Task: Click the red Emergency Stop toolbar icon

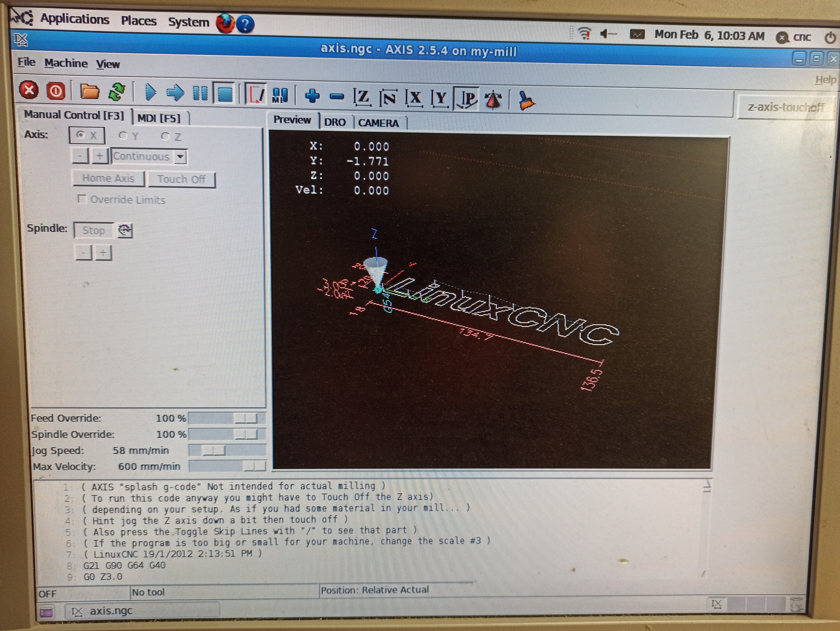Action: (29, 90)
